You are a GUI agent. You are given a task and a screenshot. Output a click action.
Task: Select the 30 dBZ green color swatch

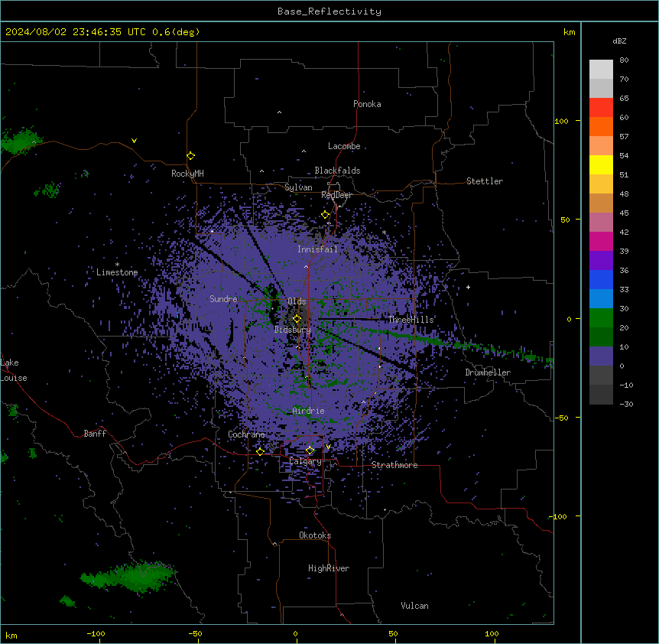click(x=601, y=318)
